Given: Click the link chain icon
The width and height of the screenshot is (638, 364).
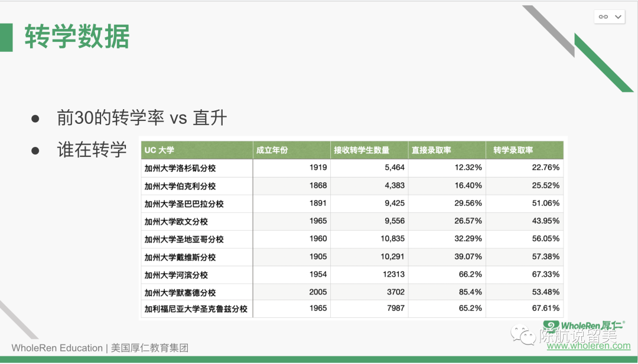Looking at the screenshot, I should (603, 17).
